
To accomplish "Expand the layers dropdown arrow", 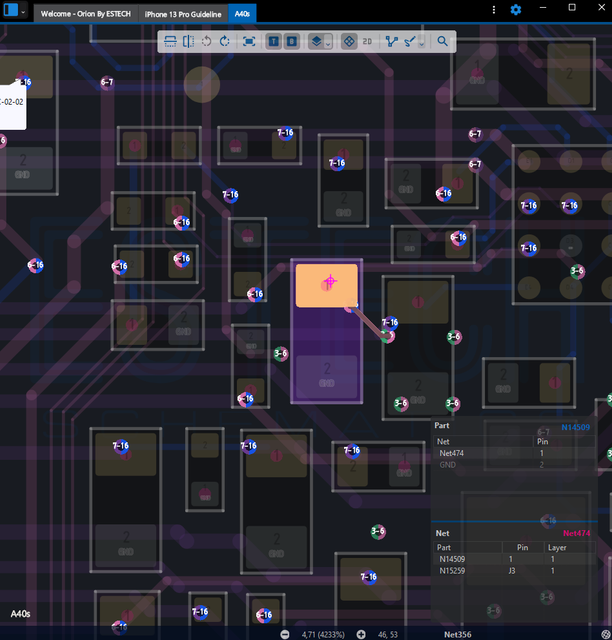I will click(x=328, y=42).
